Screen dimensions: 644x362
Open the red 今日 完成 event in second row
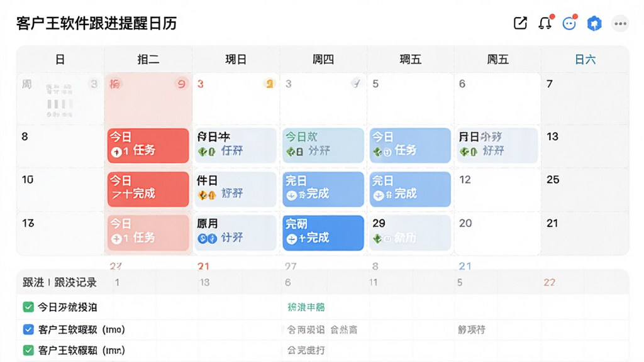click(x=148, y=189)
